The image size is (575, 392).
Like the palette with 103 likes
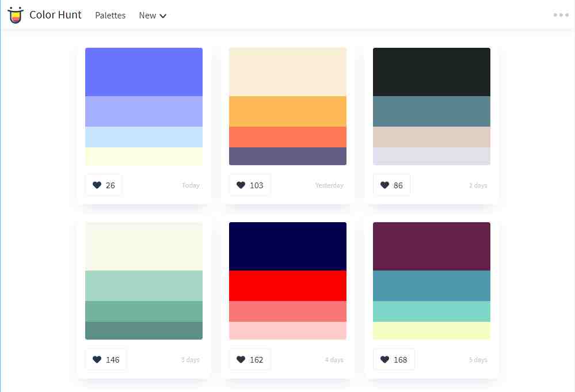pyautogui.click(x=250, y=185)
